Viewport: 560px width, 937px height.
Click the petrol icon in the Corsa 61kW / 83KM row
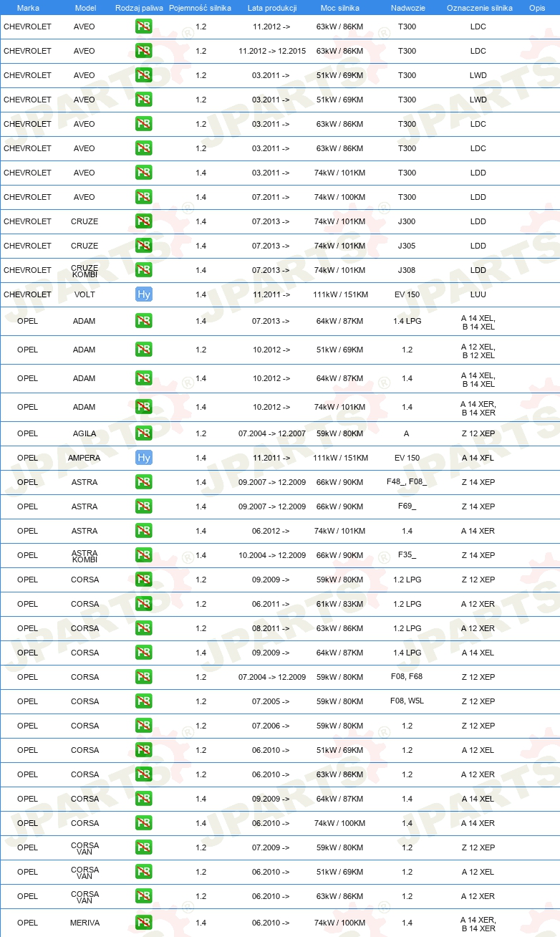coord(144,604)
